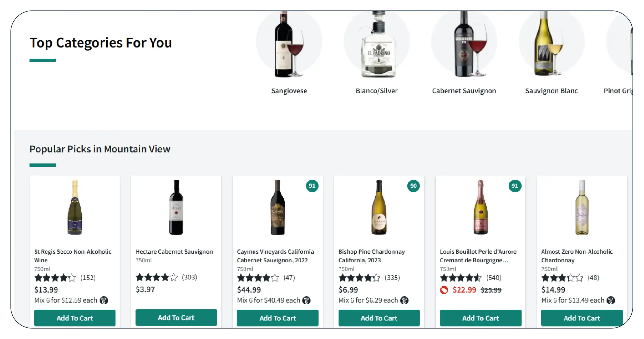This screenshot has width=644, height=339.
Task: Click the 91 rating badge on Louis Bouillot
Action: [x=515, y=186]
